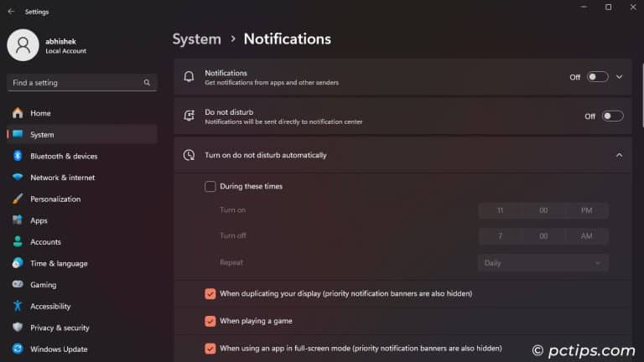644x362 pixels.
Task: Open Home in sidebar
Action: coord(82,113)
